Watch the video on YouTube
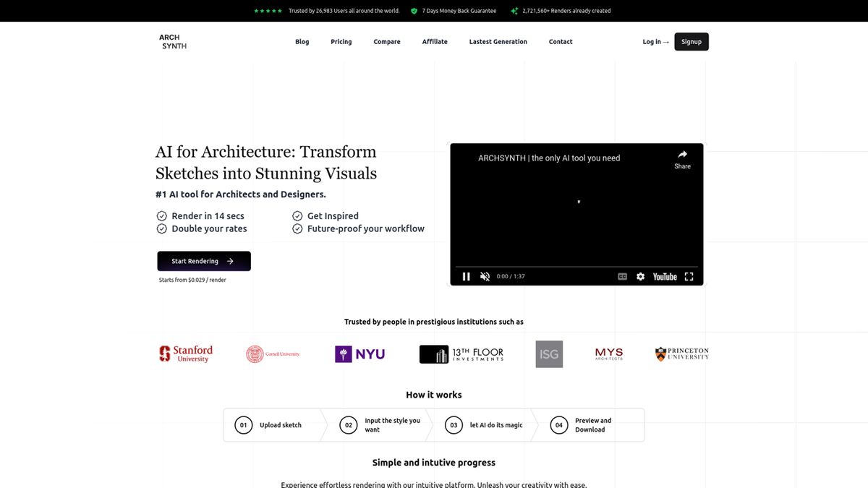Viewport: 868px width, 488px height. pos(664,276)
